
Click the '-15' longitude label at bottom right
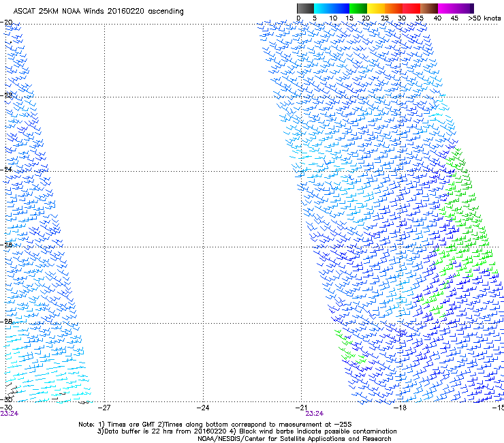coord(498,408)
